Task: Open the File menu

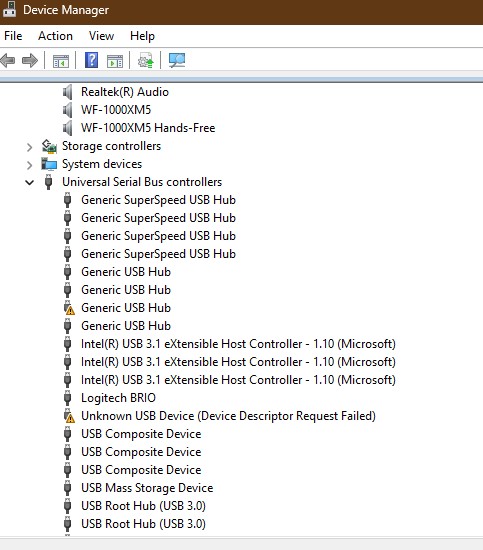Action: (13, 36)
